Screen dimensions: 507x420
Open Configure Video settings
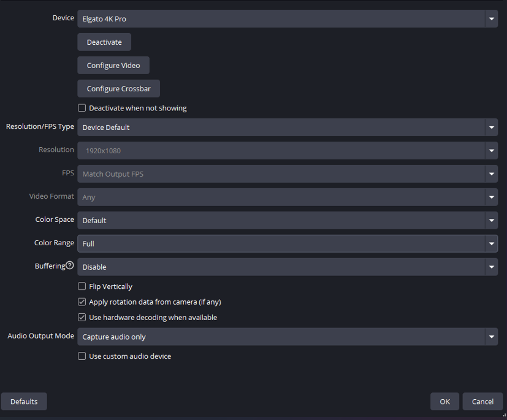coord(113,66)
